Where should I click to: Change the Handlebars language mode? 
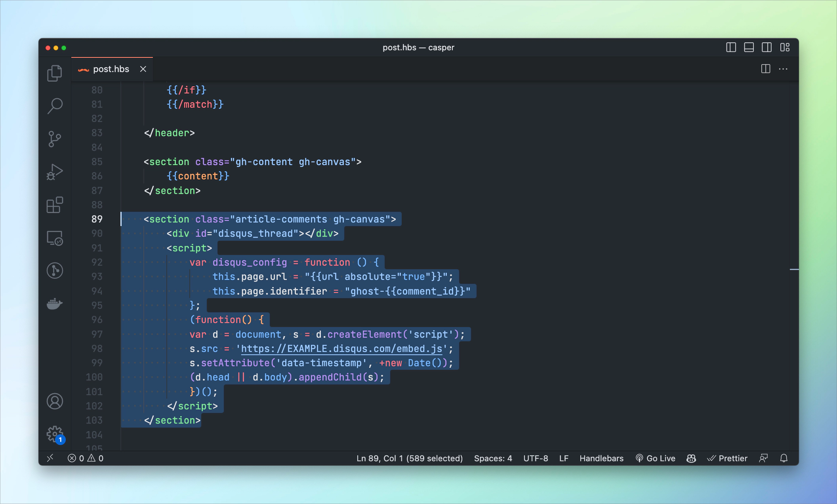(601, 458)
